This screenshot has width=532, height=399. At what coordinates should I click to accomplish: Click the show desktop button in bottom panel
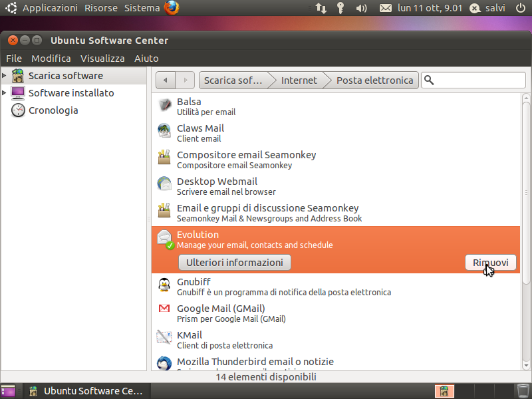tap(8, 391)
